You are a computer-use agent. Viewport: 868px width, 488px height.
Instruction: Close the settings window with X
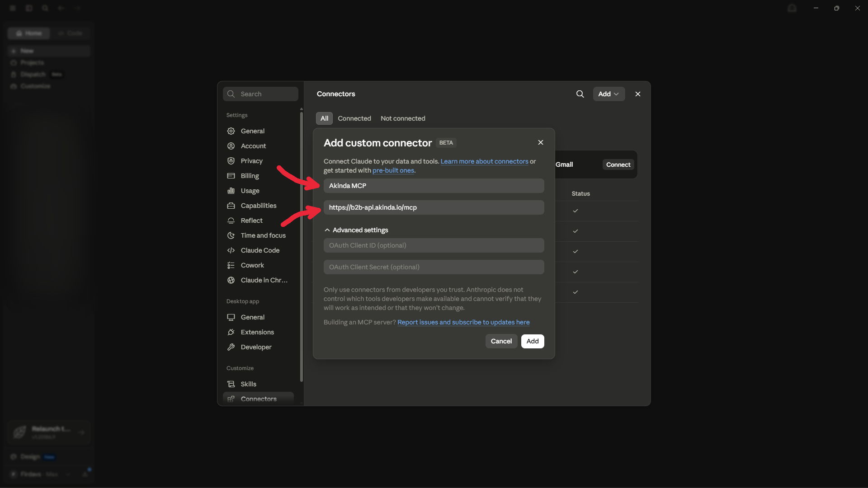[x=638, y=94]
